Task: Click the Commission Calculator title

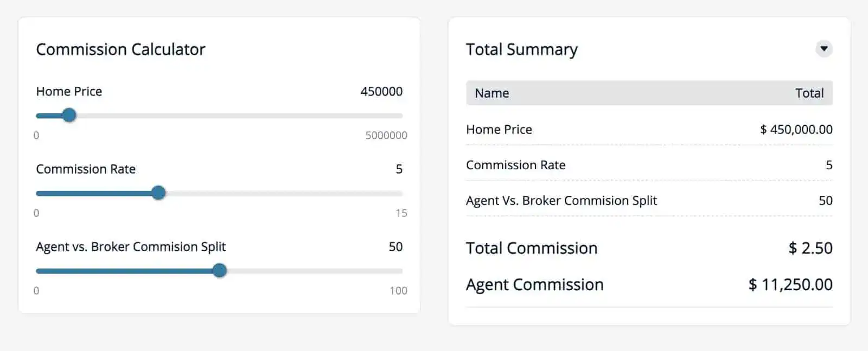Action: point(120,49)
